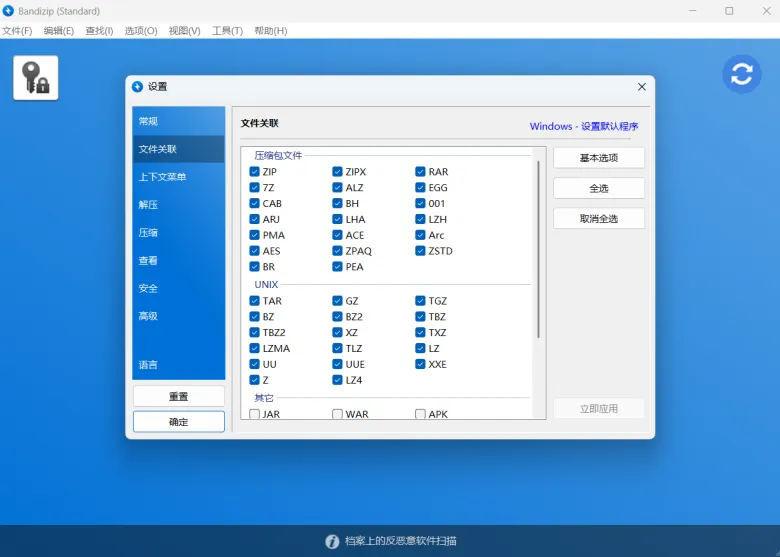Uncheck the ZIP file association
Viewport: 780px width, 557px height.
pyautogui.click(x=254, y=172)
